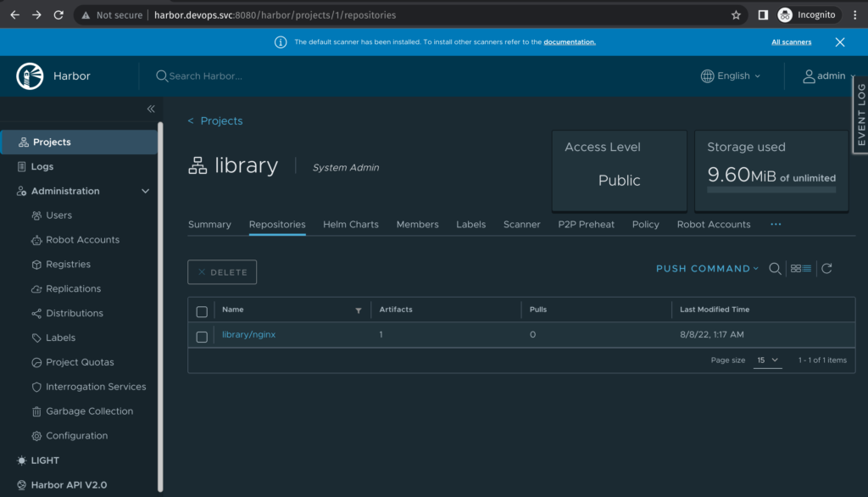The height and width of the screenshot is (497, 868).
Task: Open Projects in the sidebar
Action: pos(79,142)
